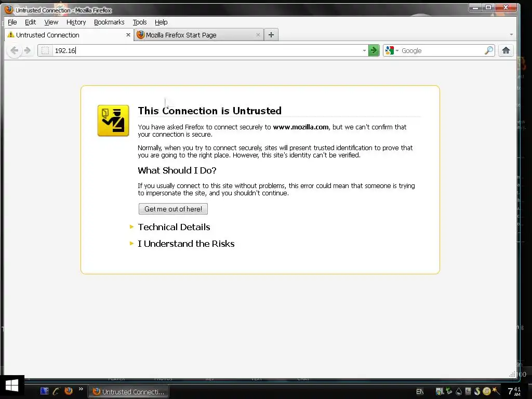Close the Mozilla Firefox Start Page tab
The width and height of the screenshot is (532, 399).
pos(258,35)
